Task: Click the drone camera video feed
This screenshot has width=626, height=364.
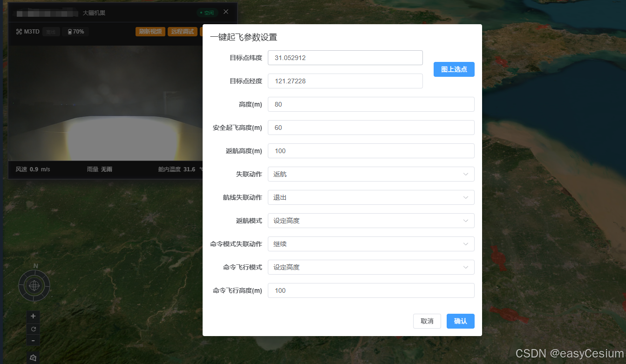Action: point(106,103)
